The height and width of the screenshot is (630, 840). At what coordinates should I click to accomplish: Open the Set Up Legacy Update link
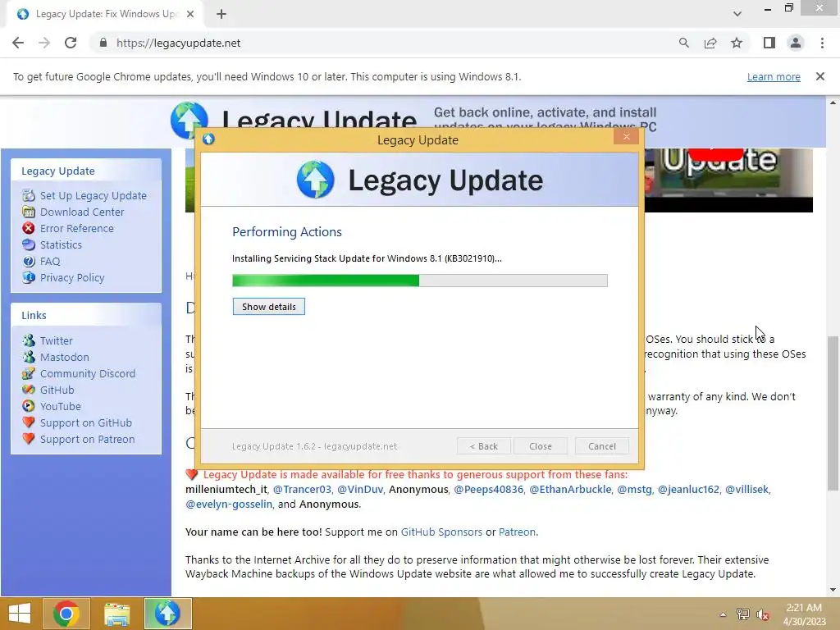point(94,195)
